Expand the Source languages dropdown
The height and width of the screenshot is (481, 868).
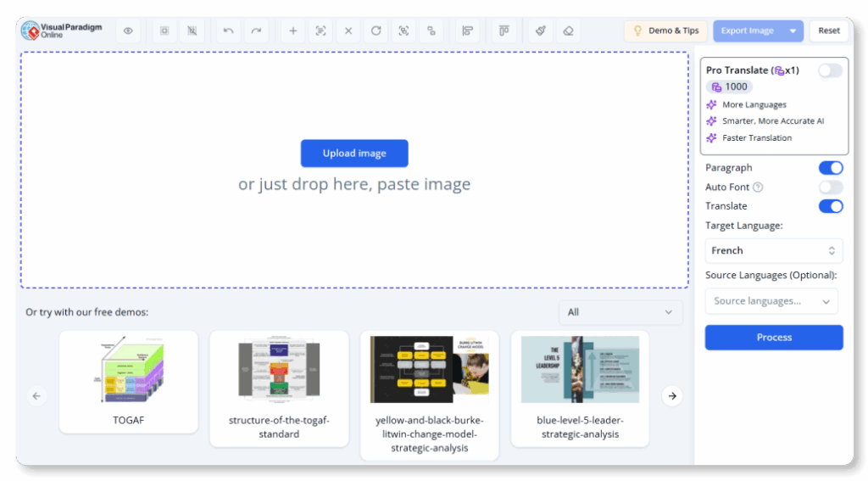coord(771,301)
